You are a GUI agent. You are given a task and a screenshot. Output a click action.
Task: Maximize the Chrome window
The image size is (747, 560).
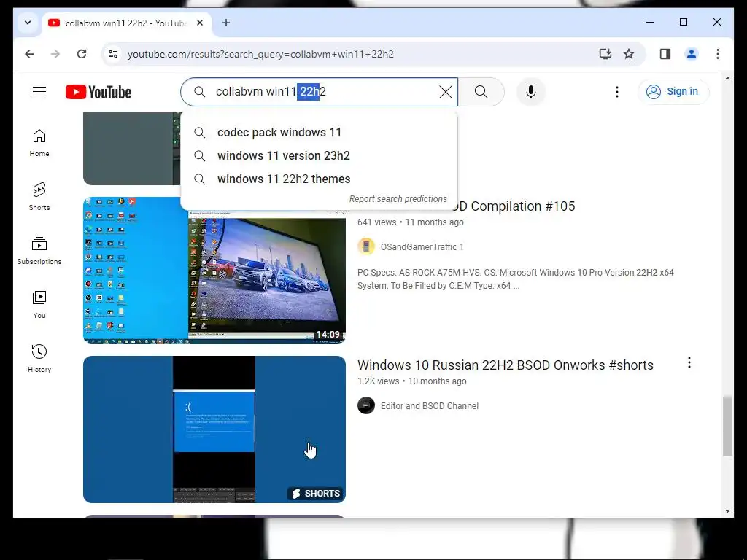click(x=683, y=22)
